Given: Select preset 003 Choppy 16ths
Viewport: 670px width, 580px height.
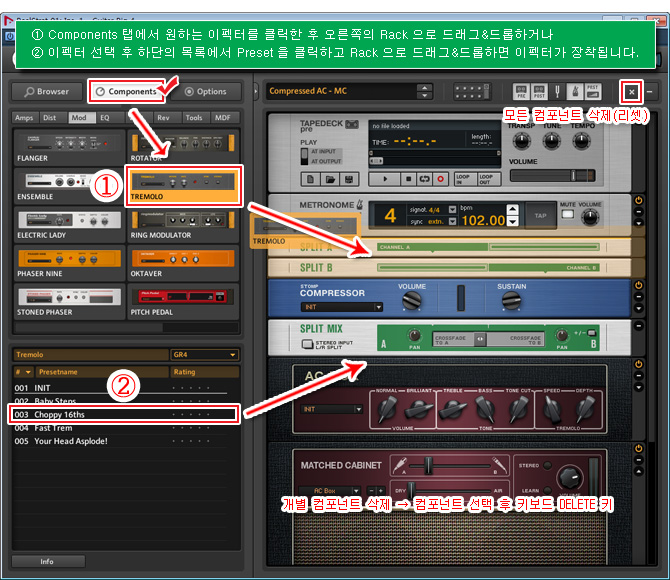Looking at the screenshot, I should [124, 414].
